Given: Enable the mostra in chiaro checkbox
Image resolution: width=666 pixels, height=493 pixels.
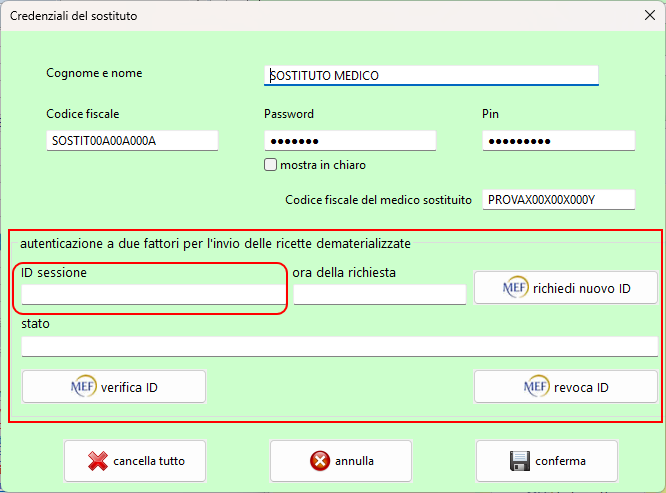Looking at the screenshot, I should click(270, 165).
